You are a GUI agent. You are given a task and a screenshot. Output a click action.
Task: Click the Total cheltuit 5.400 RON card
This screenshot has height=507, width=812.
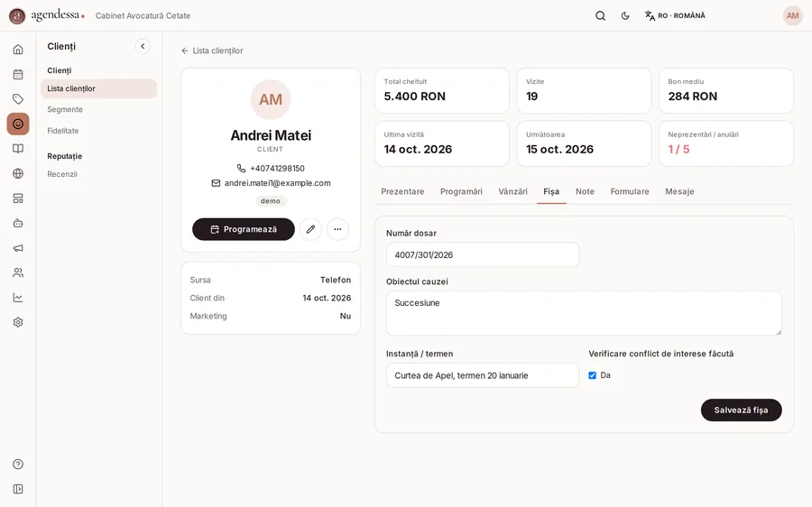click(442, 90)
